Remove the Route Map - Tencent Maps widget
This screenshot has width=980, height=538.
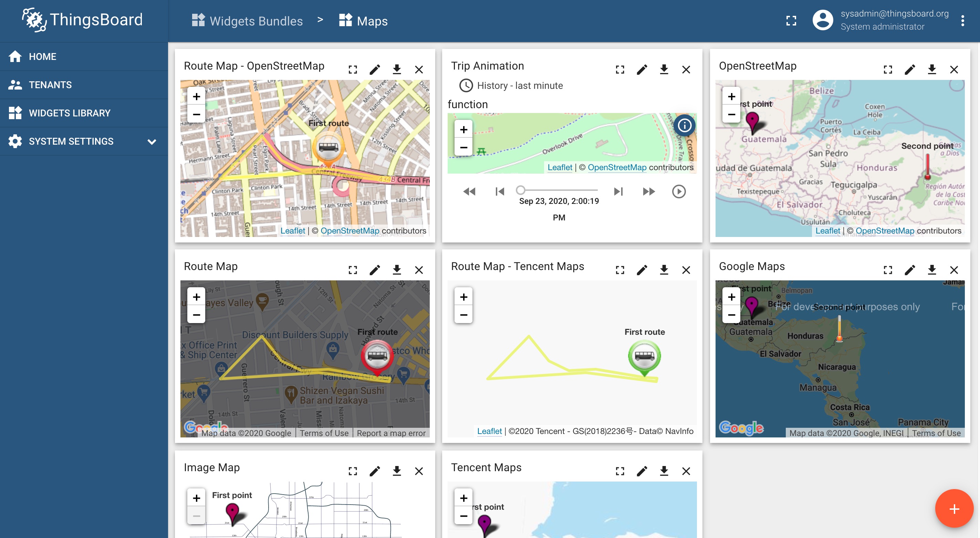(x=686, y=270)
